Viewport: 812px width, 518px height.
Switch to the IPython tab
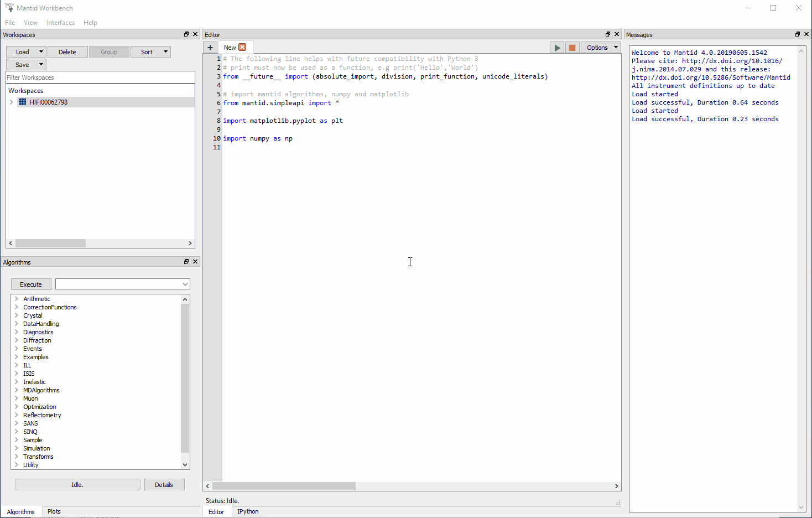tap(248, 511)
